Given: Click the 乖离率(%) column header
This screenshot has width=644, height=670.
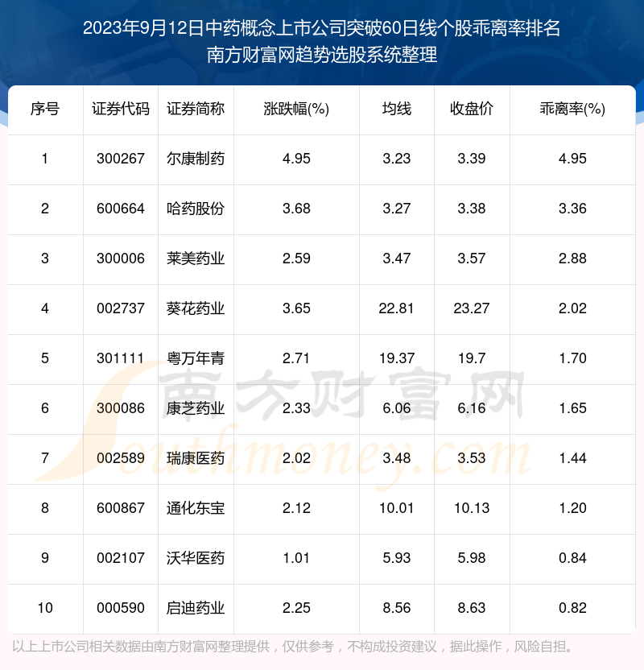Looking at the screenshot, I should [572, 109].
